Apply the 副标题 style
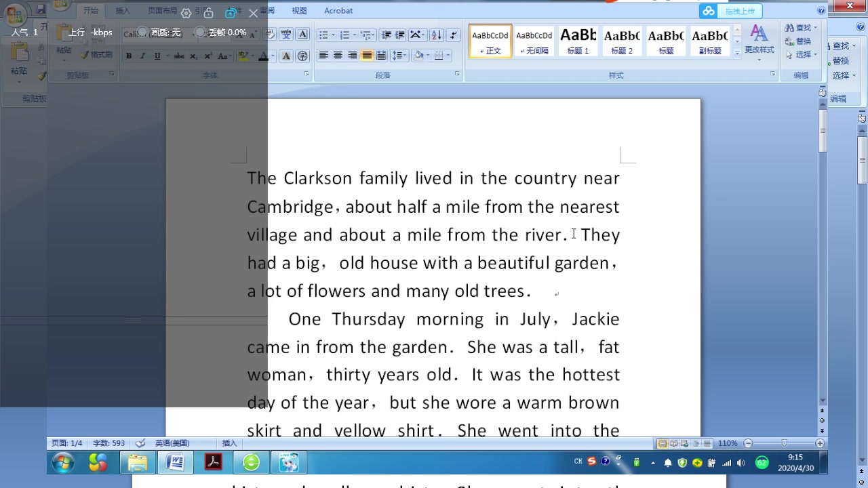Image resolution: width=868 pixels, height=488 pixels. click(x=709, y=41)
